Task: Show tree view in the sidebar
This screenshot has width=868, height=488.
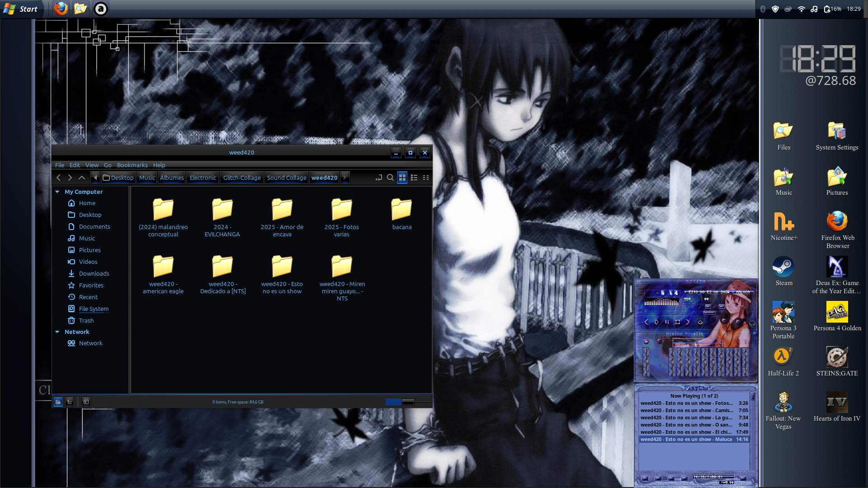Action: tap(69, 402)
